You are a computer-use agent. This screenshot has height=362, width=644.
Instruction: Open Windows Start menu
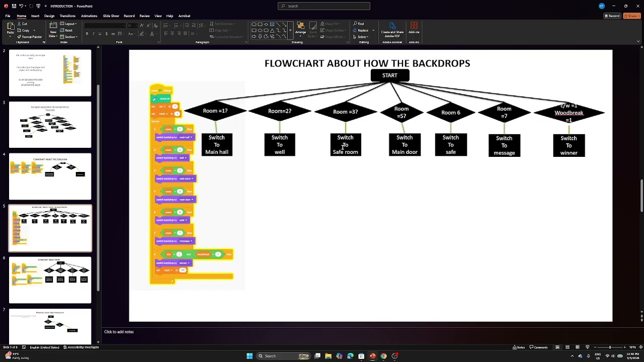pyautogui.click(x=250, y=356)
